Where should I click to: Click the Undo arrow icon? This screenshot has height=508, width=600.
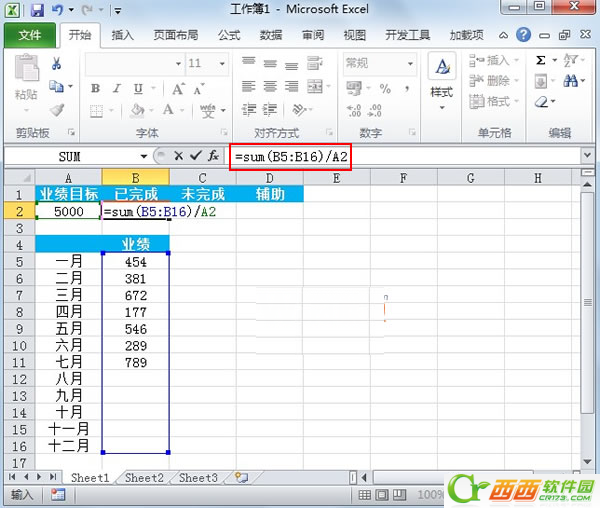click(x=57, y=10)
